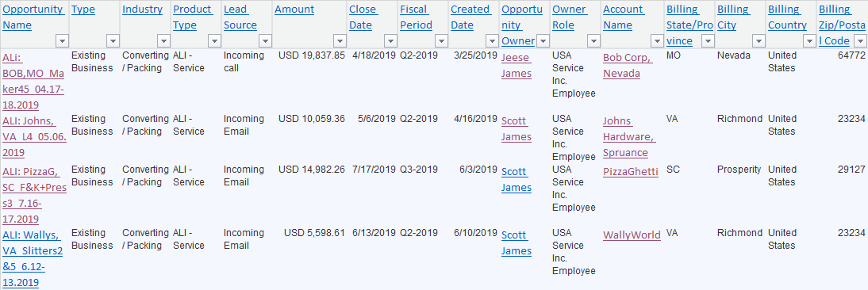Image resolution: width=868 pixels, height=290 pixels.
Task: Open the Close Date filter dropdown
Action: 391,41
